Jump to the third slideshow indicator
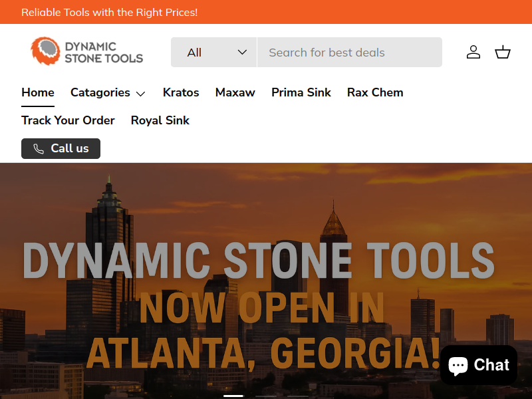Screen dimensions: 532x399 click(x=298, y=396)
